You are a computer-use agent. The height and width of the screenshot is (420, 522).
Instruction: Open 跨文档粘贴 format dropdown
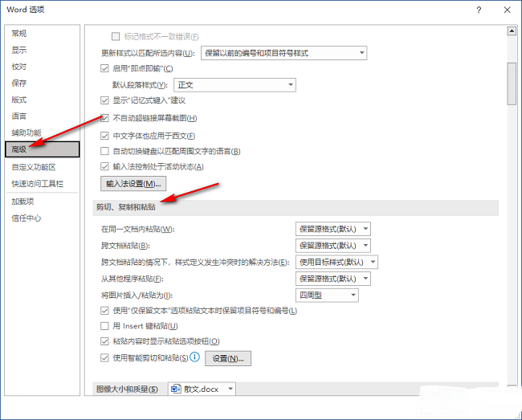(x=333, y=245)
